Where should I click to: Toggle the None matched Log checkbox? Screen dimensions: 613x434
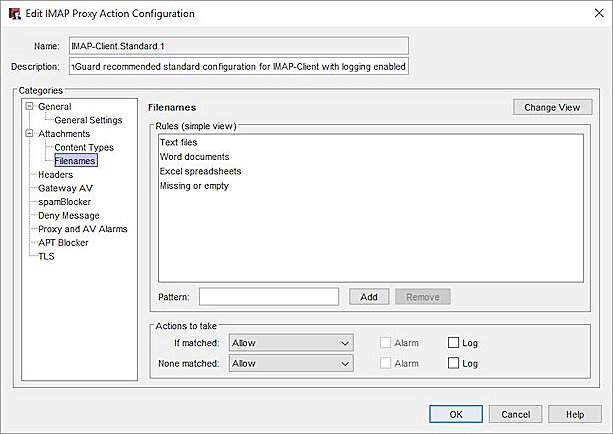coord(453,363)
